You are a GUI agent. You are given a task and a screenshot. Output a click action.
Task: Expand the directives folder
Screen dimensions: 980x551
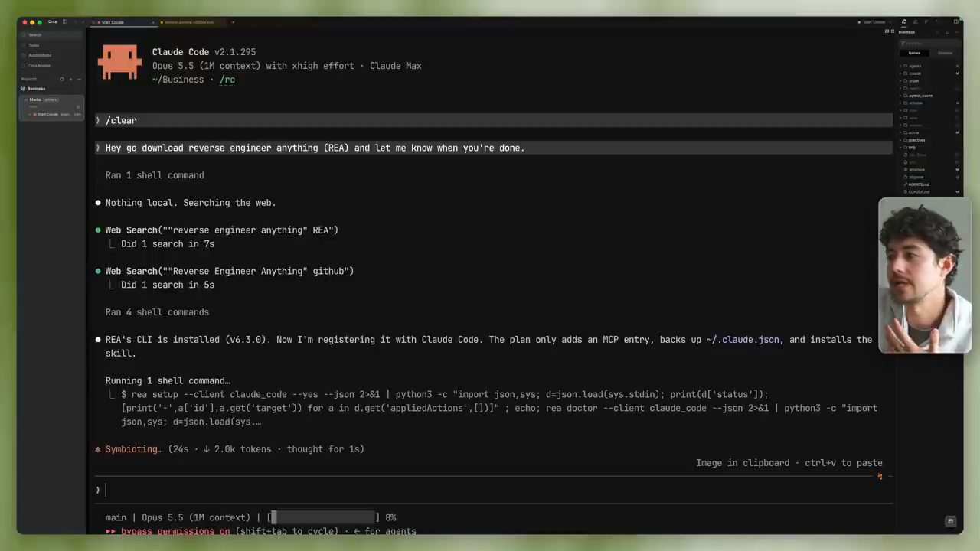916,140
